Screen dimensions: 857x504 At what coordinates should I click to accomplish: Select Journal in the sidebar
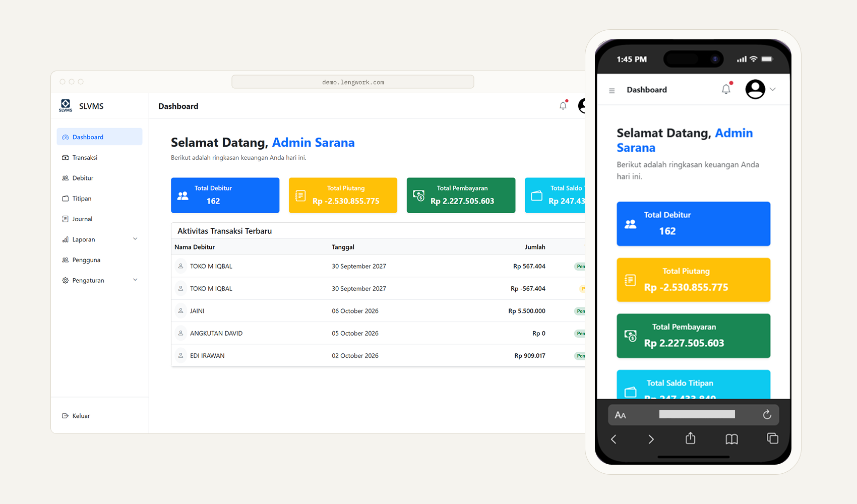pyautogui.click(x=99, y=219)
